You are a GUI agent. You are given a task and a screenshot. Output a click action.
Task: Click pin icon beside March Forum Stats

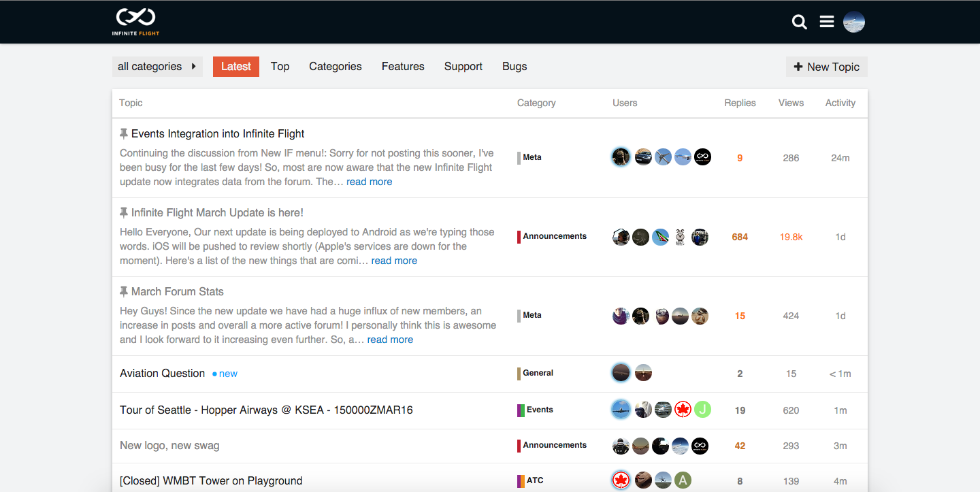click(x=124, y=291)
